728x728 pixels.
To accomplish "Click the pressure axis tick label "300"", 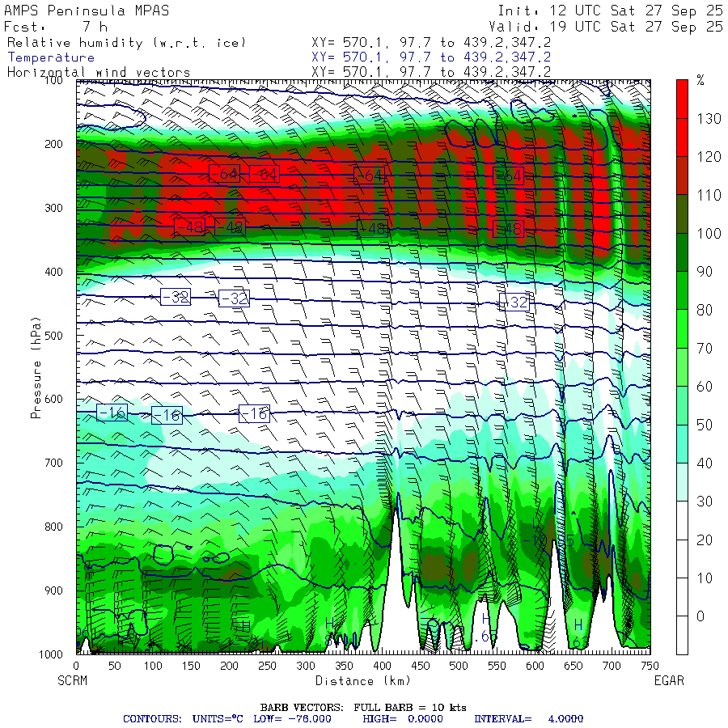I will pos(53,208).
